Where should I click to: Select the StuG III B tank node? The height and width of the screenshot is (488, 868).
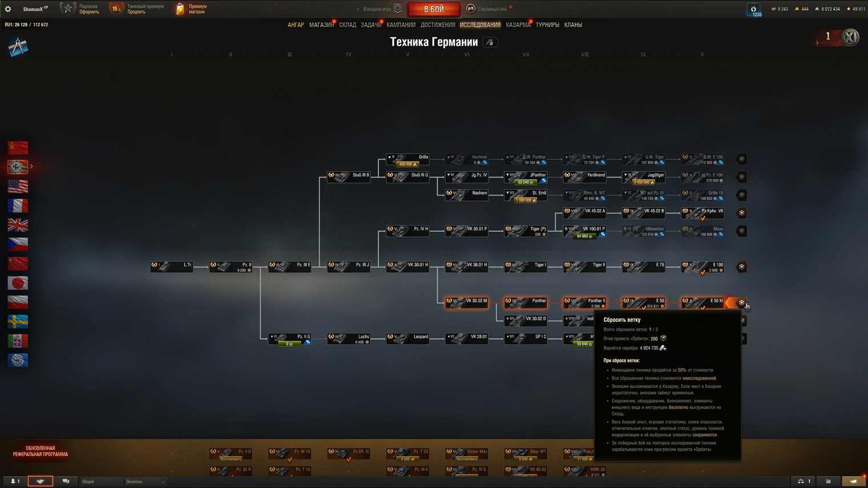click(x=348, y=177)
